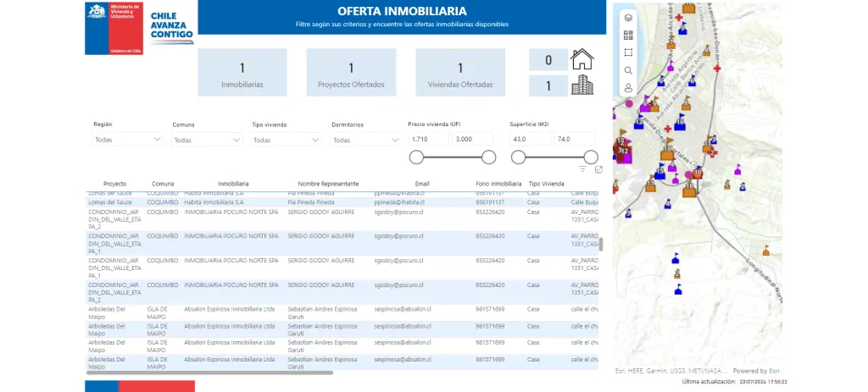Open the Comuna filter dropdown

(x=208, y=140)
